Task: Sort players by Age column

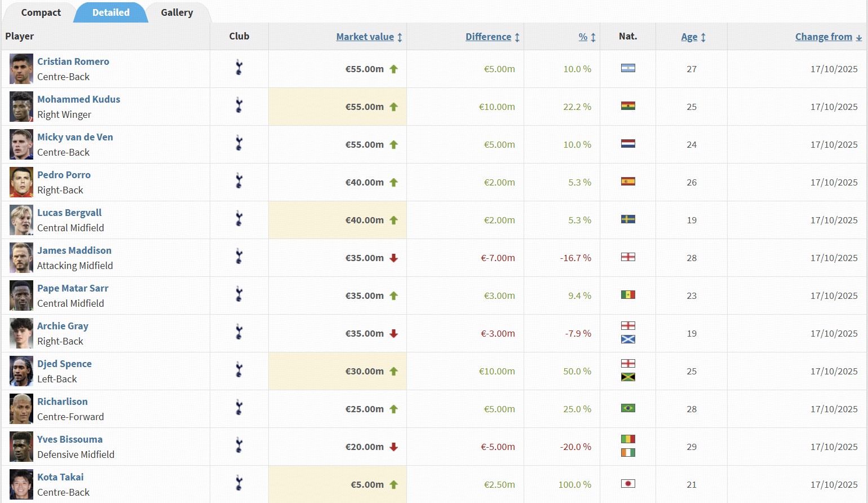Action: (689, 37)
